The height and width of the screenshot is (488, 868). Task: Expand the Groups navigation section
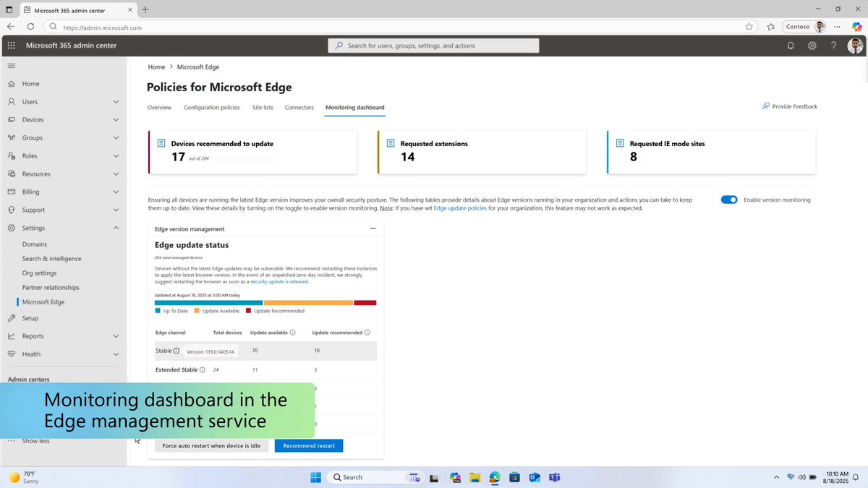(x=116, y=138)
